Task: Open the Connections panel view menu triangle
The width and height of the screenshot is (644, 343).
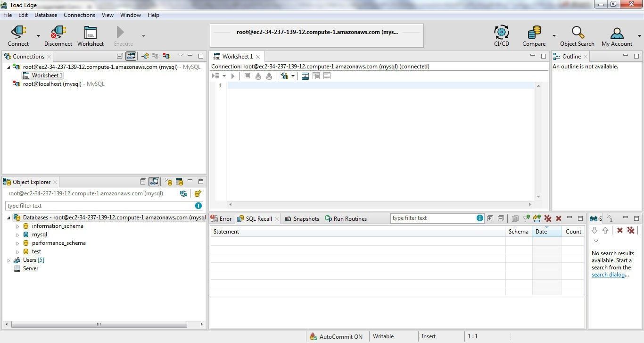Action: pyautogui.click(x=180, y=56)
